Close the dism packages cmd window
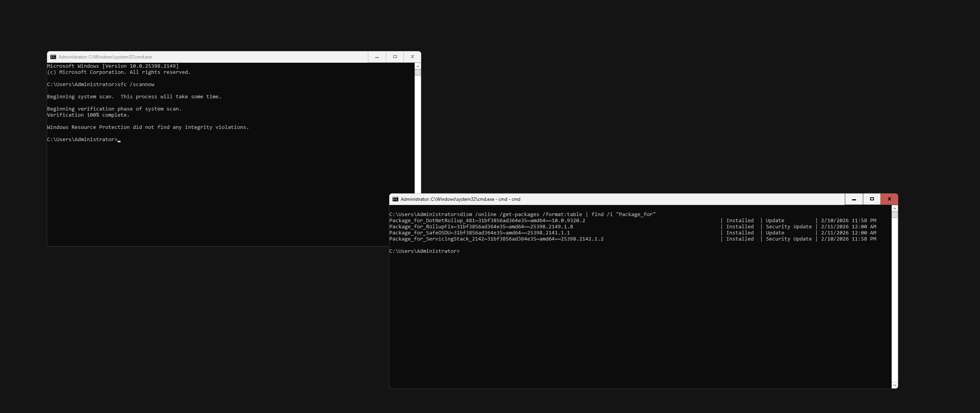980x413 pixels. click(889, 199)
